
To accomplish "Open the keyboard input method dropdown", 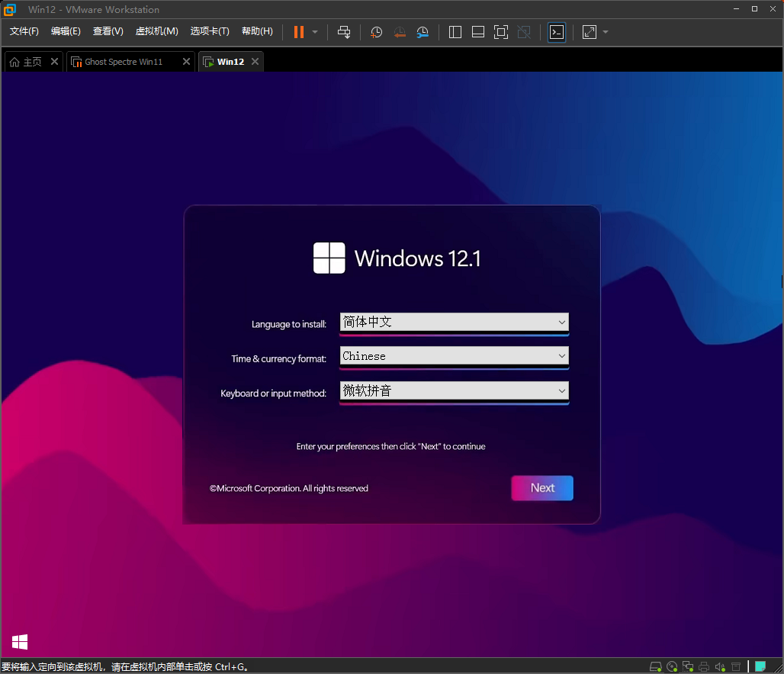I will [562, 392].
